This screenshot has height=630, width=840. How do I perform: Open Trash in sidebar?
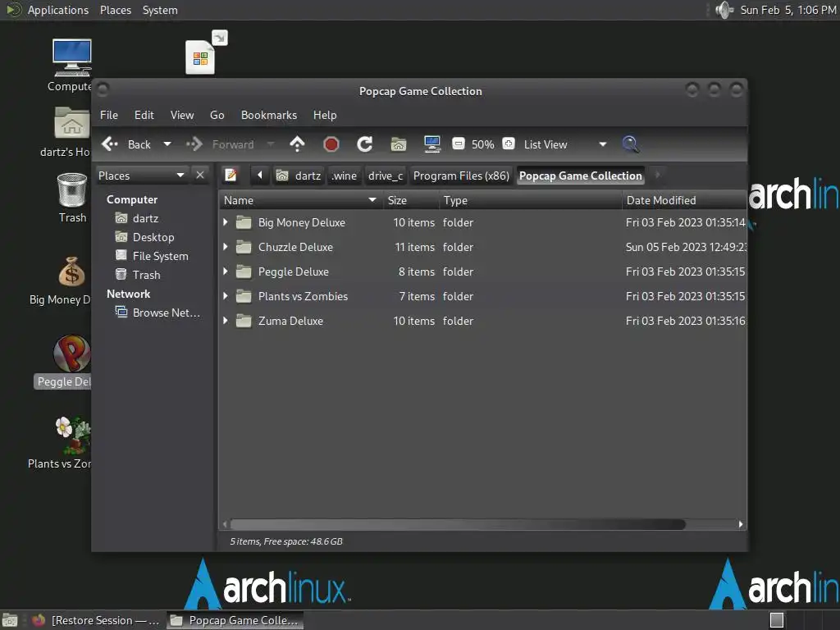coord(138,275)
